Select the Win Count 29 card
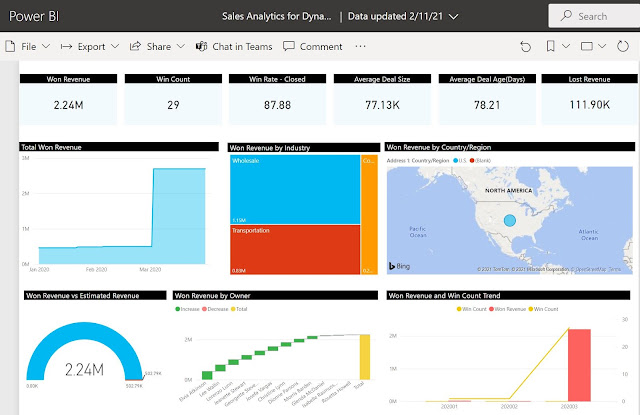This screenshot has height=415, width=640. coord(173,99)
